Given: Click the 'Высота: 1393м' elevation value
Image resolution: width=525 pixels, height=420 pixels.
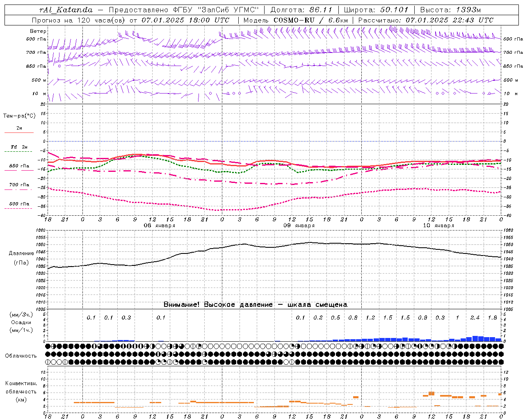Looking at the screenshot, I should [451, 10].
